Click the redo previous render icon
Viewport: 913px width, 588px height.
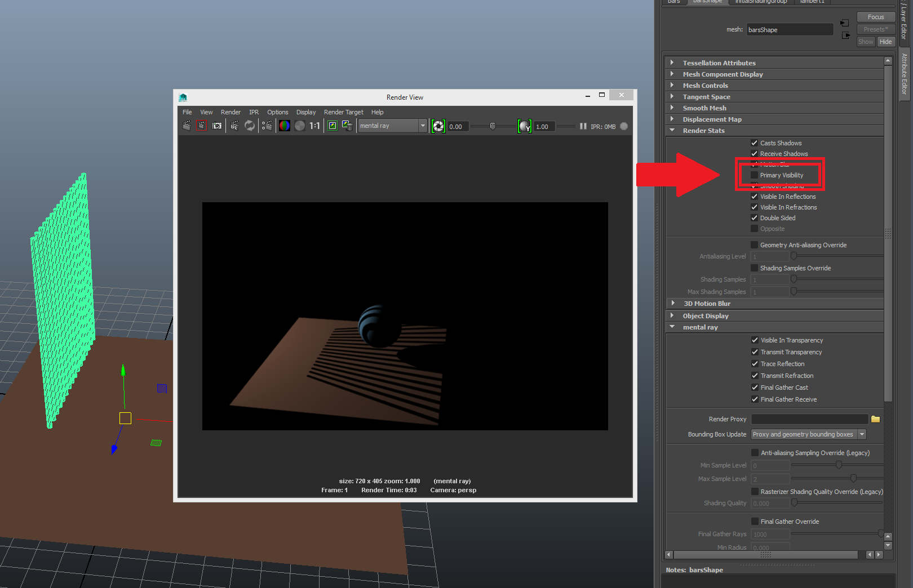pyautogui.click(x=187, y=126)
